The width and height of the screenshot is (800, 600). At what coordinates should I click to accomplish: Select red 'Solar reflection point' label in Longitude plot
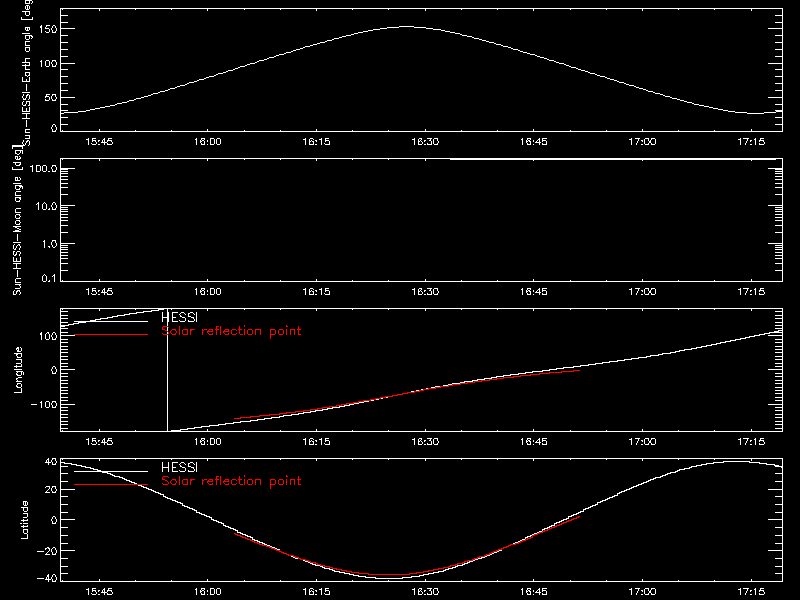(231, 331)
